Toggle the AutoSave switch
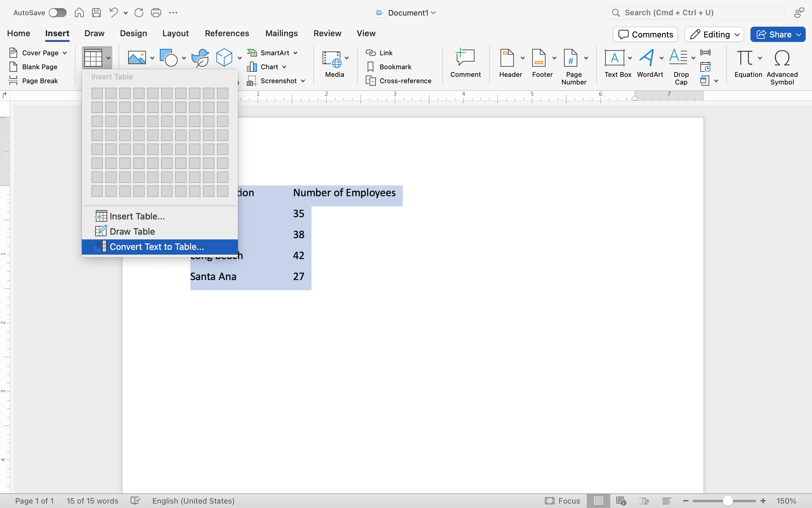Screen dimensions: 812x508 57,13
